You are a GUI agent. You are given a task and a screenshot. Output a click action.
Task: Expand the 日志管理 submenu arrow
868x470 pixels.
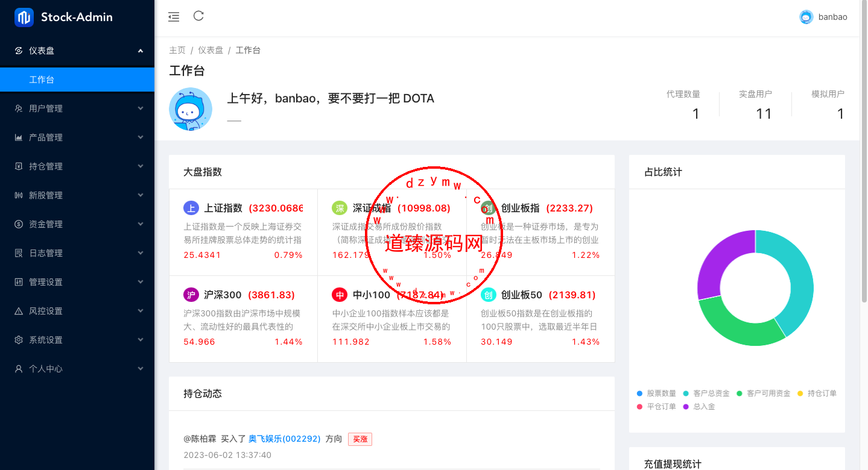point(141,253)
